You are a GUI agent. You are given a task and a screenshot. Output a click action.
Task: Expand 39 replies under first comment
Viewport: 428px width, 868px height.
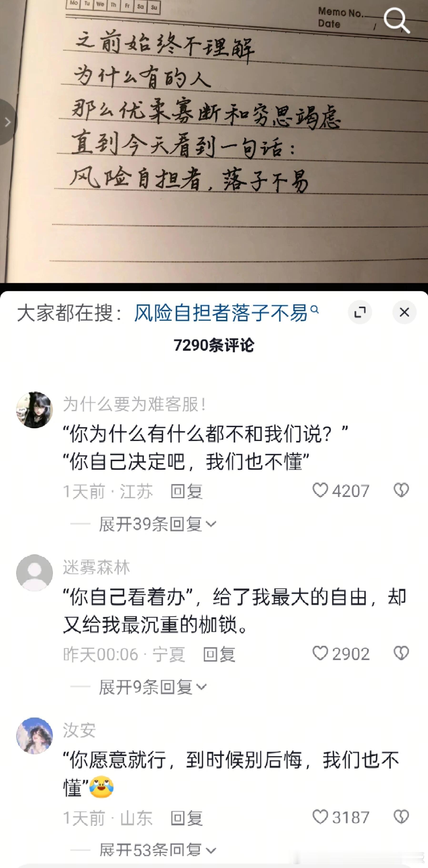click(157, 524)
